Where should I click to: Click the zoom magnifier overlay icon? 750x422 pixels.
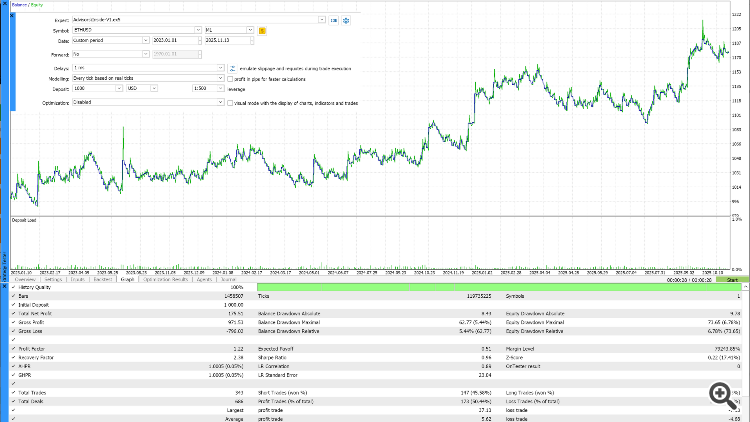click(719, 393)
